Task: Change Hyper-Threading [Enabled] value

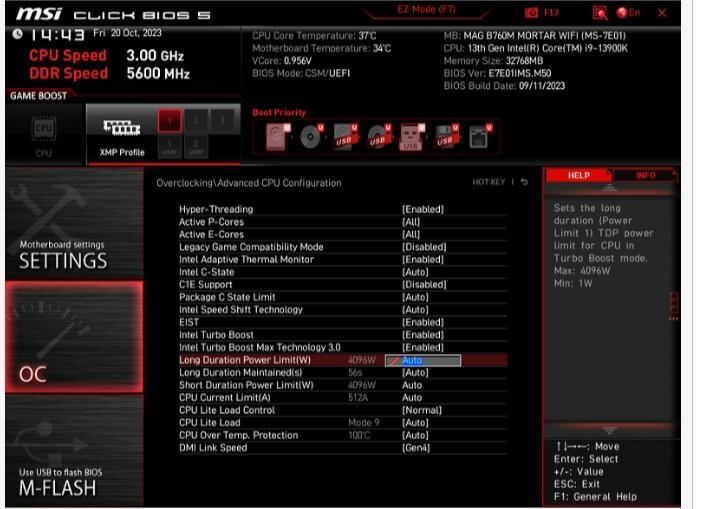Action: click(423, 209)
